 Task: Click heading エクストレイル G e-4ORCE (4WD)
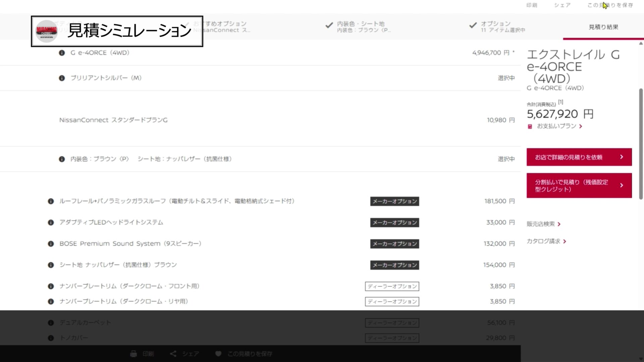(x=573, y=66)
